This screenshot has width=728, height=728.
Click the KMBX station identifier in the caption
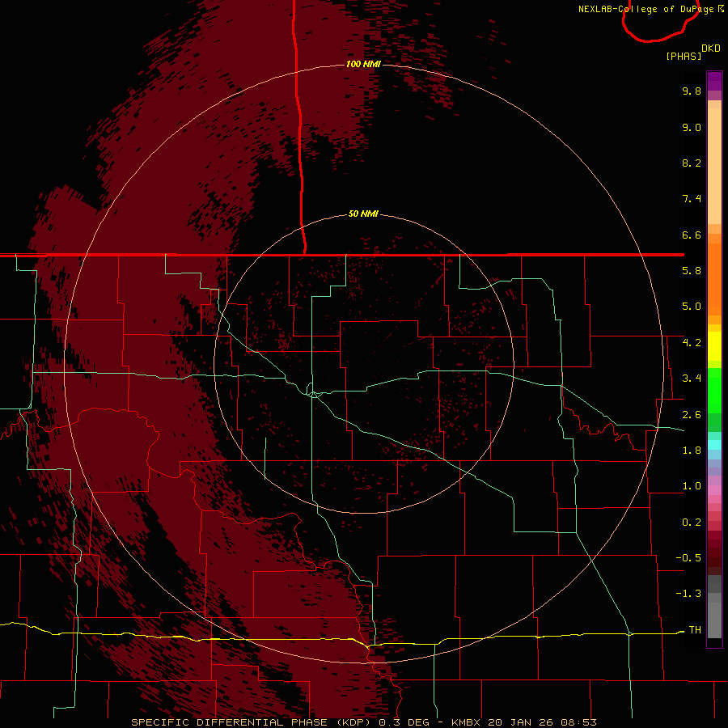point(466,722)
